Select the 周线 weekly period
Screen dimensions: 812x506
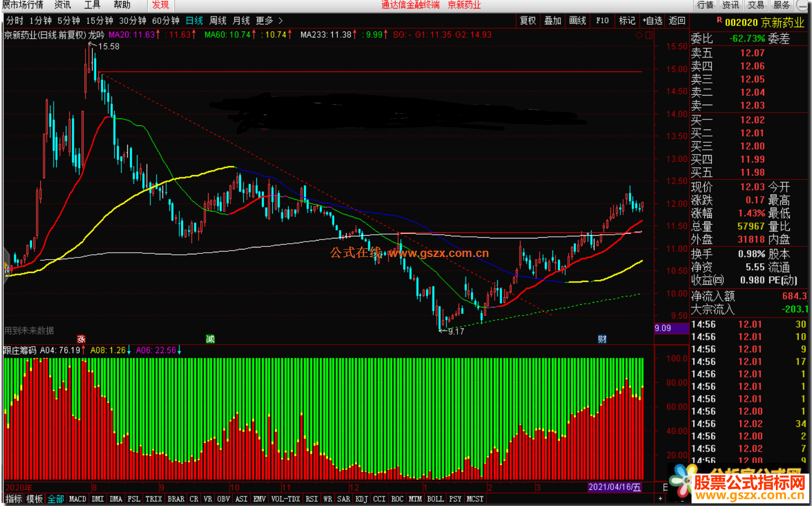click(218, 21)
